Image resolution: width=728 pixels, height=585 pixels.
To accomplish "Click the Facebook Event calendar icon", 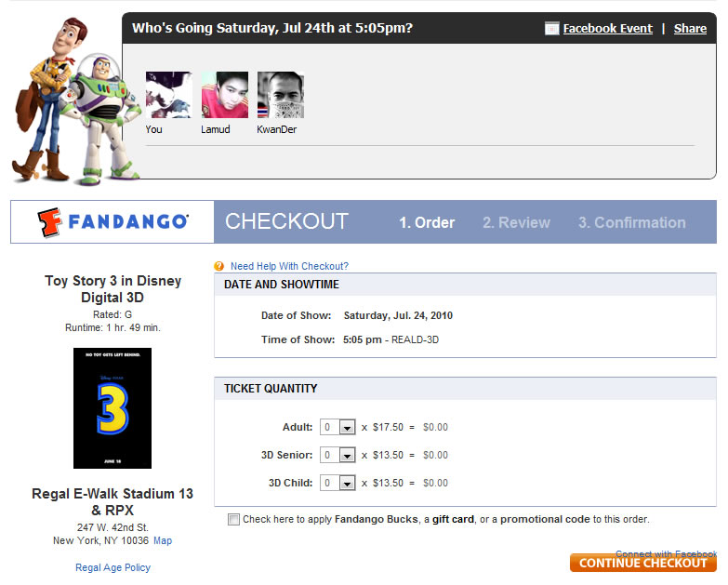I will pos(551,29).
